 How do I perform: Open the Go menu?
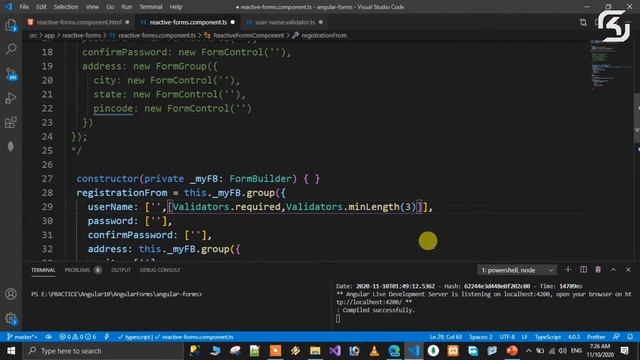[x=110, y=7]
